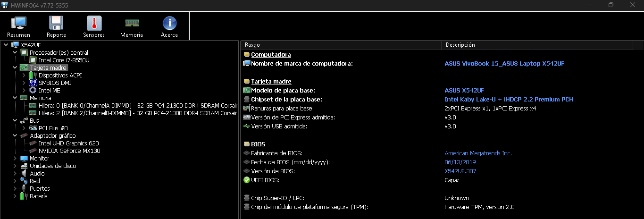Viewport: 644px width, 219px height.
Task: Click the SMBIOS DMI icon
Action: pyautogui.click(x=33, y=83)
